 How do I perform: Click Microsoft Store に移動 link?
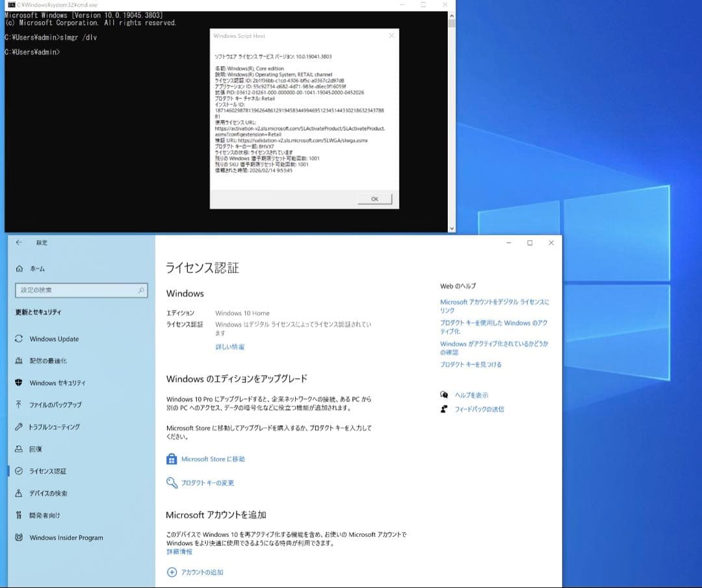pos(213,459)
